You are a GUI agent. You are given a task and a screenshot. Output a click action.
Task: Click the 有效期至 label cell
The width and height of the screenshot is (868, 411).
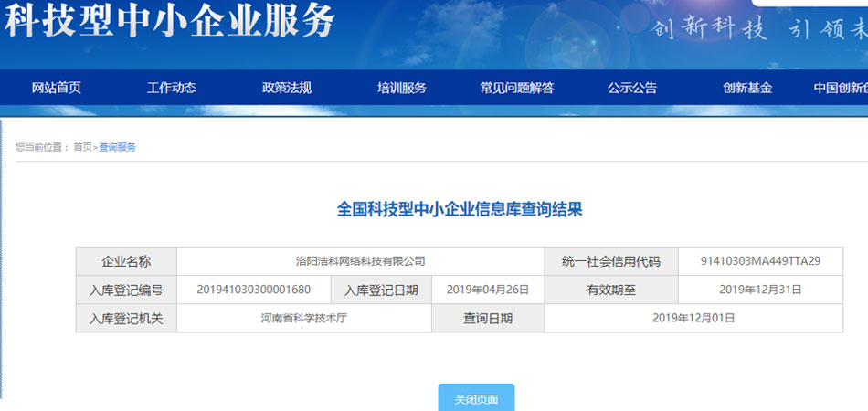[611, 290]
